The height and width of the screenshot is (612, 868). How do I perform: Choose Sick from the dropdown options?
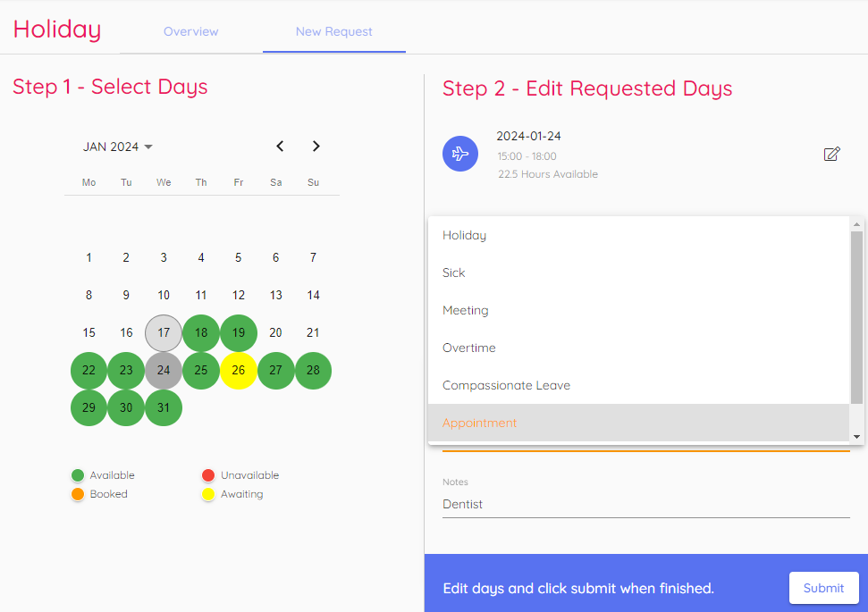[x=454, y=273]
